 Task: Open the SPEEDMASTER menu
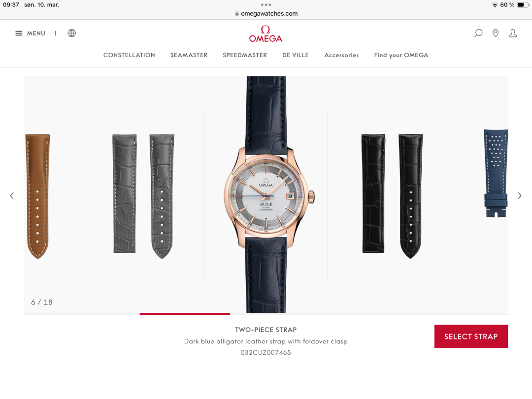pyautogui.click(x=245, y=55)
